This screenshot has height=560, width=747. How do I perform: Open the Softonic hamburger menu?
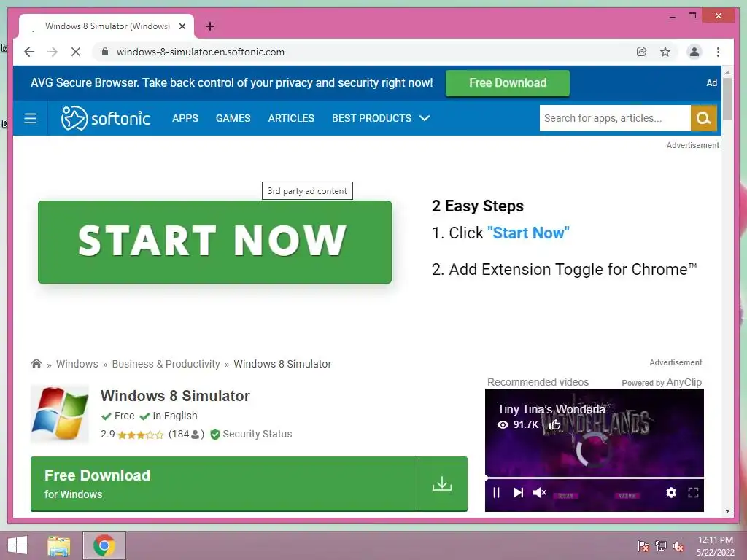tap(30, 118)
